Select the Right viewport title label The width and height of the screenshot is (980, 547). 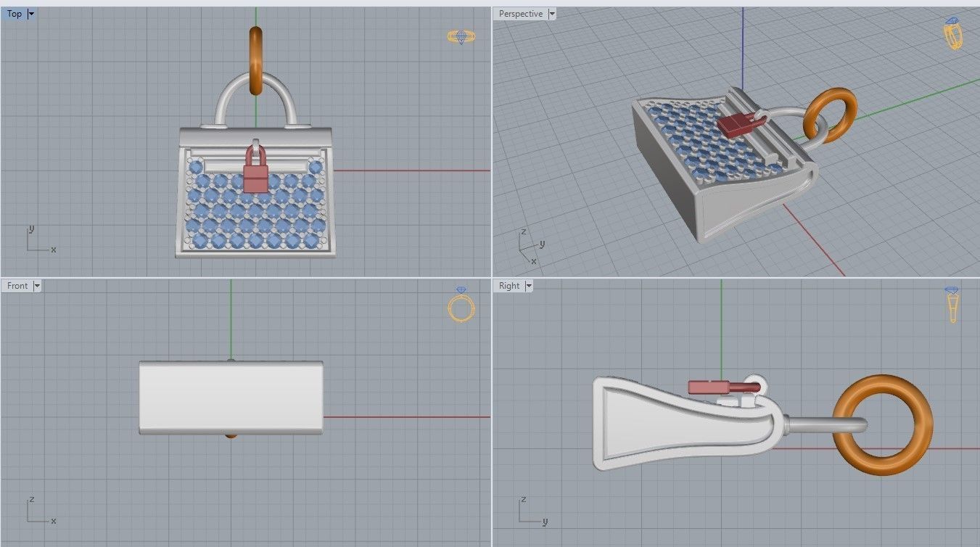(509, 286)
